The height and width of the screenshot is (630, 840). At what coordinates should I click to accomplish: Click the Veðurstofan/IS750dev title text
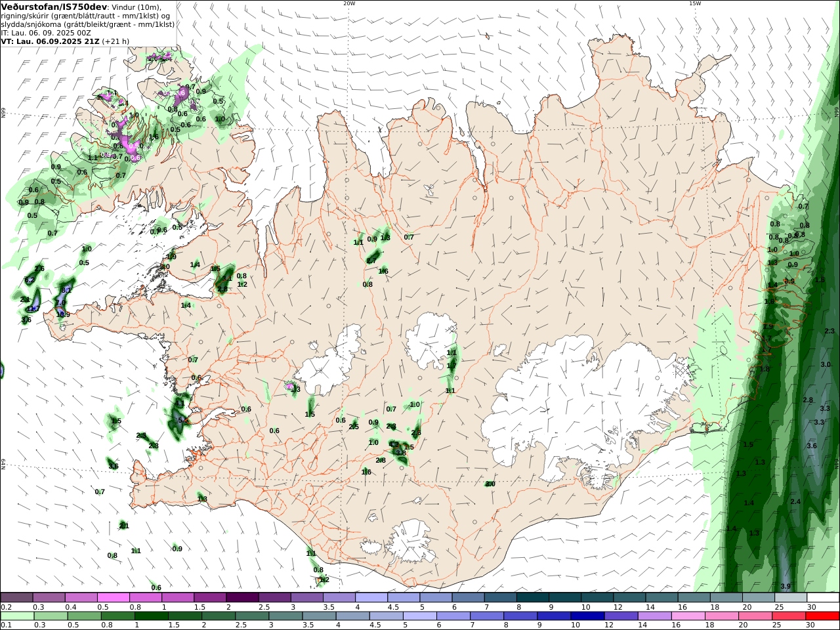click(x=54, y=7)
